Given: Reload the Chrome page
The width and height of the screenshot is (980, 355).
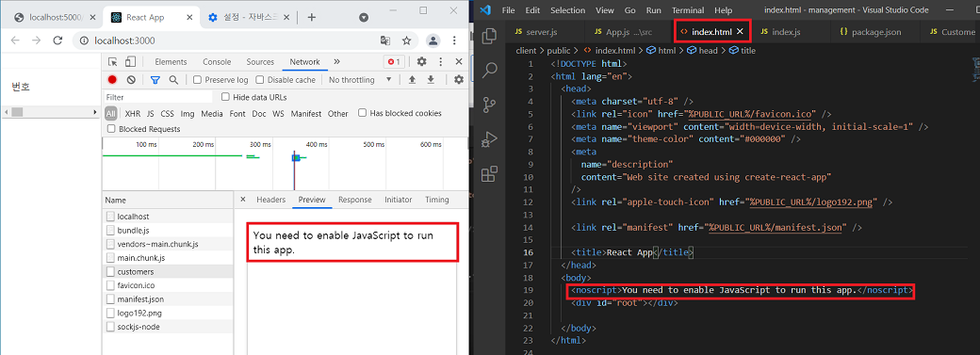Looking at the screenshot, I should pos(57,40).
